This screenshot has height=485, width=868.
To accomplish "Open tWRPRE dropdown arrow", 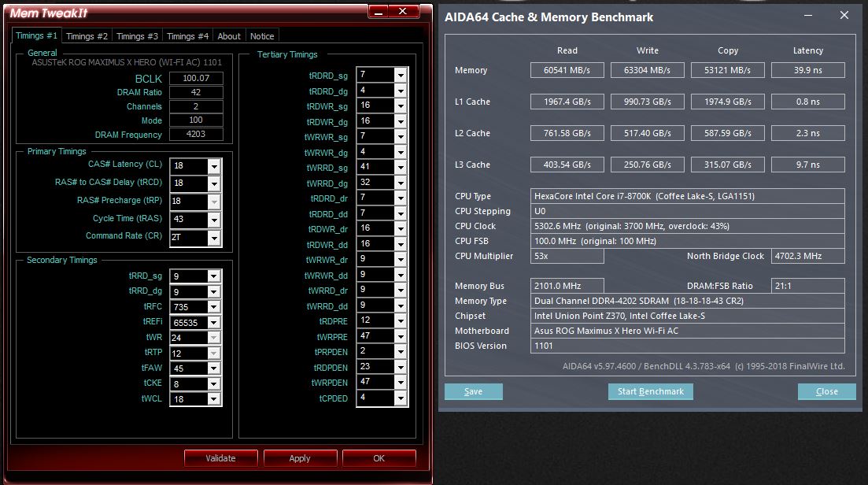I will (401, 335).
